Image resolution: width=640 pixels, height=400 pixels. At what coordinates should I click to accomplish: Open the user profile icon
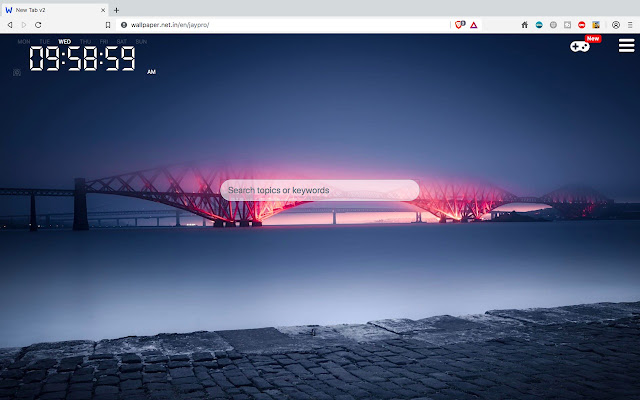[x=616, y=25]
